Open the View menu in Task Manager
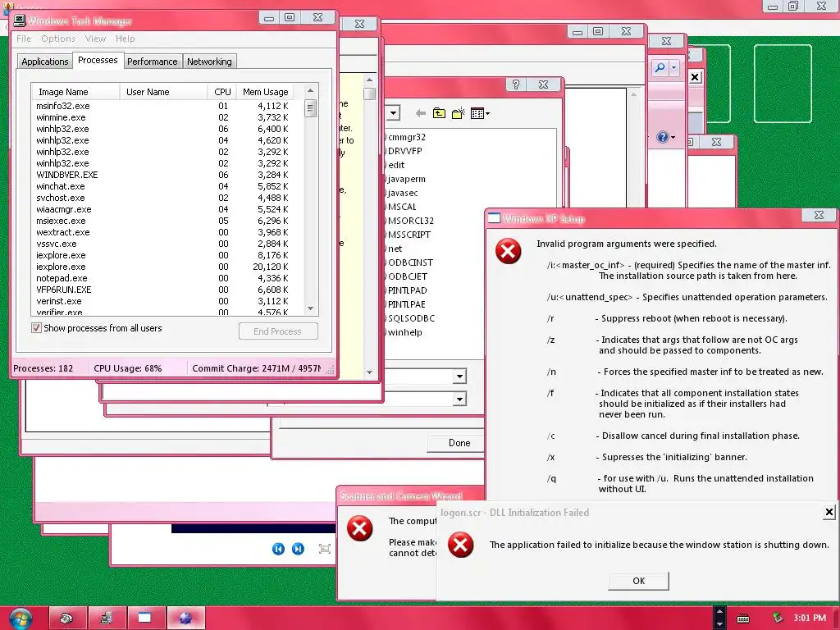The image size is (840, 630). (x=95, y=39)
